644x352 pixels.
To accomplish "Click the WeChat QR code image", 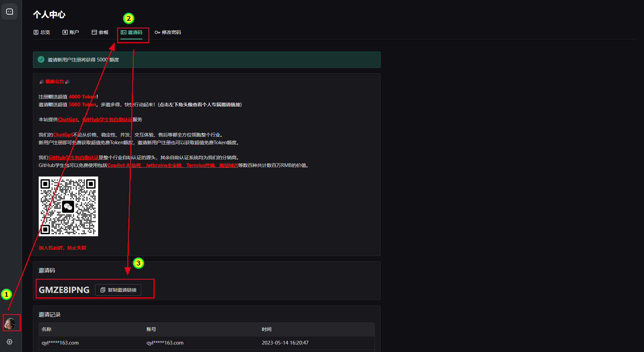I will click(x=68, y=206).
